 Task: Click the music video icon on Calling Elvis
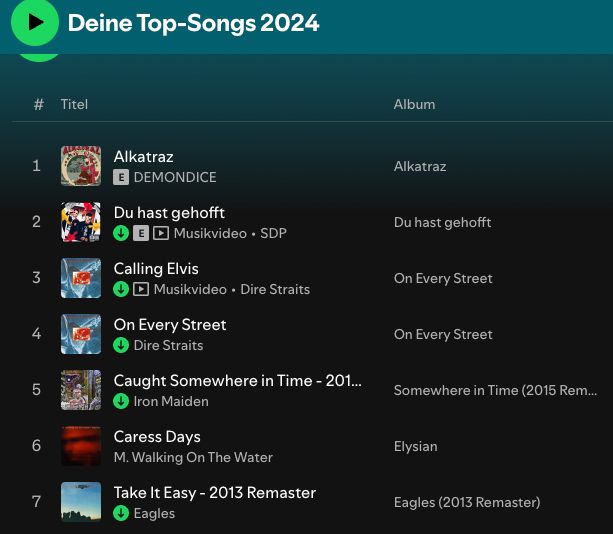[141, 289]
